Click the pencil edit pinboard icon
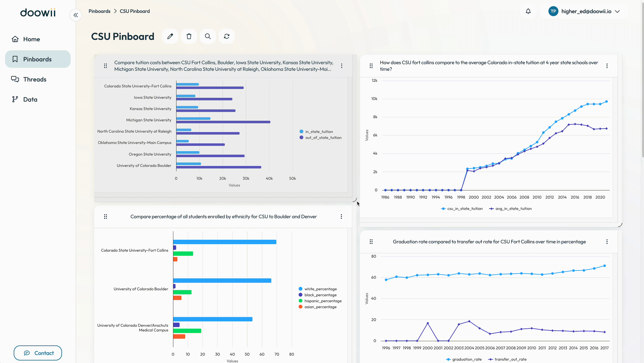Screen dimensions: 644x363 (170, 37)
